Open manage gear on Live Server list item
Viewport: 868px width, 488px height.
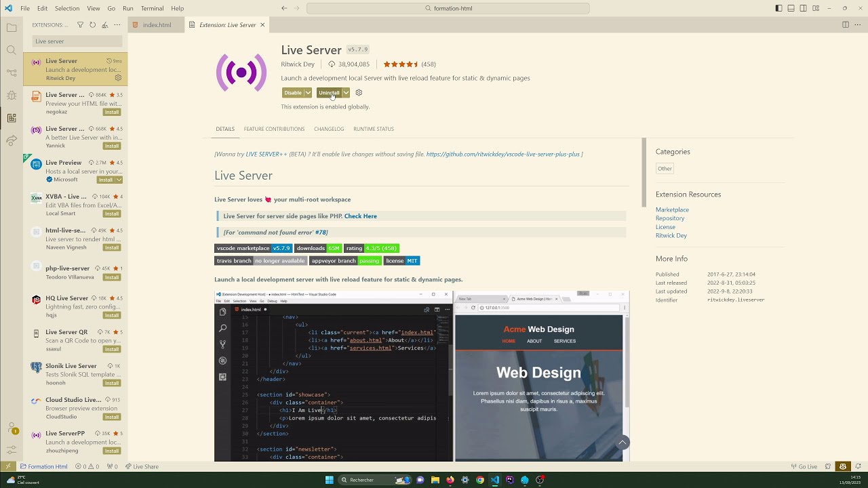pos(118,78)
